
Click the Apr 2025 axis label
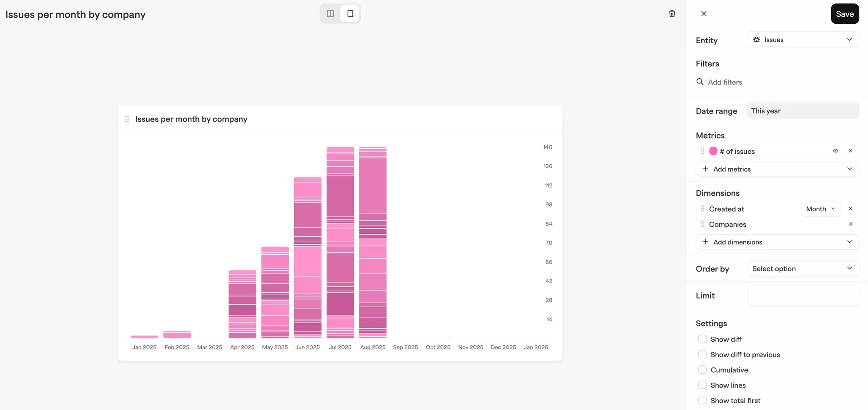242,347
